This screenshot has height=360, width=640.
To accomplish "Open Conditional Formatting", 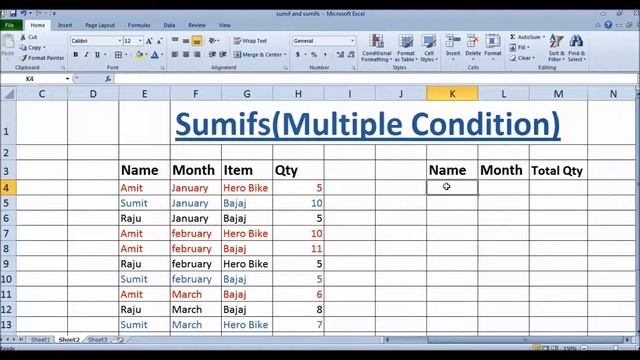I will tap(376, 48).
